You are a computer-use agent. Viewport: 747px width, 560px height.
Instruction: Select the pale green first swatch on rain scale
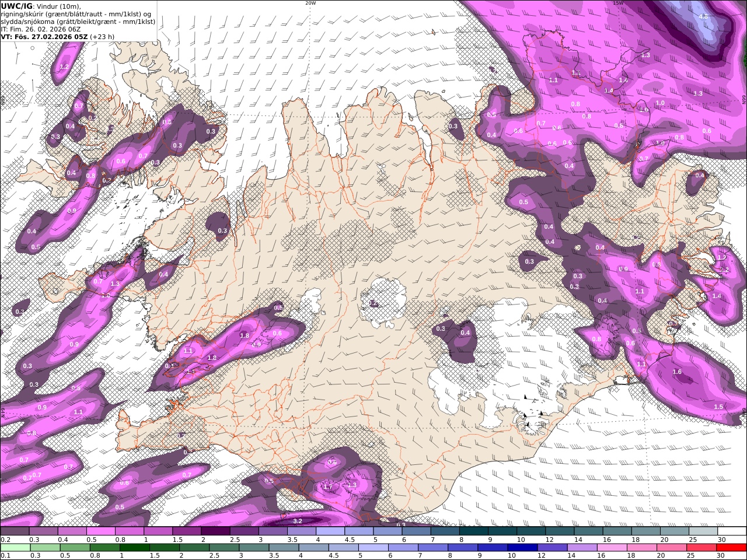tap(15, 548)
